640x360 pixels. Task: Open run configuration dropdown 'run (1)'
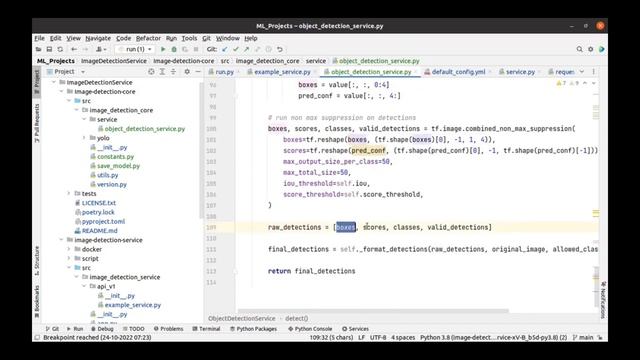point(135,49)
